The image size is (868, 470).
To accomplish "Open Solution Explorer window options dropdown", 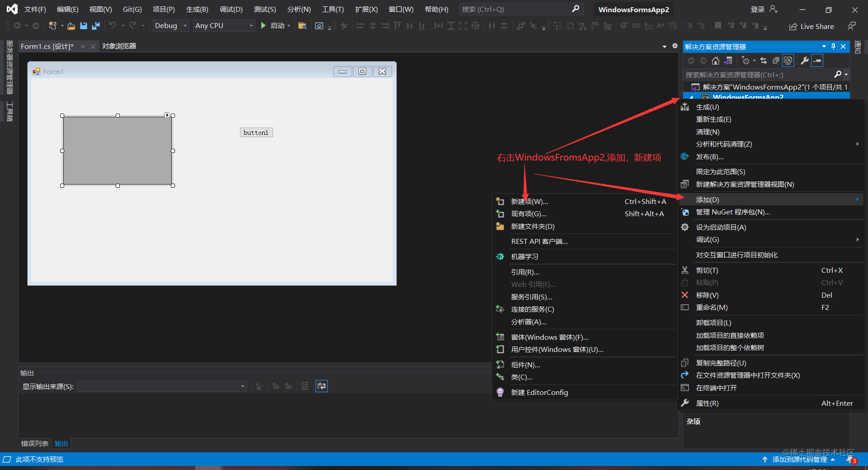I will tap(824, 47).
